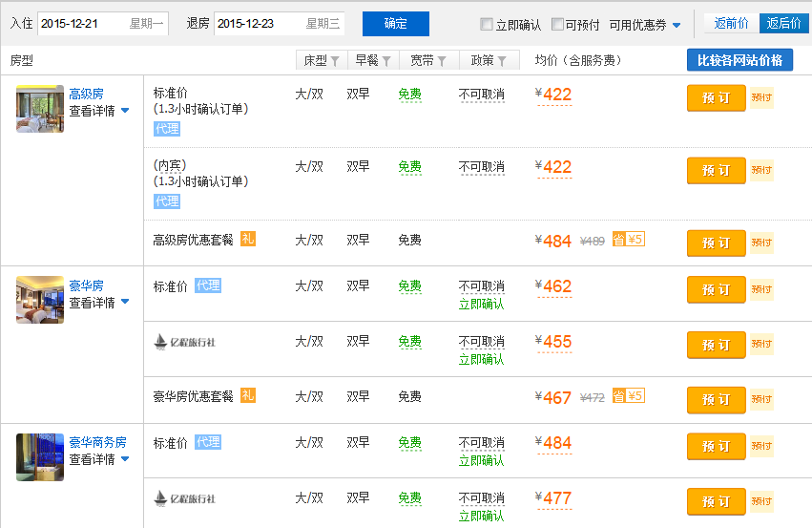Viewport: 812px width, 528px height.
Task: Open the 高级房 room thumbnail photo
Action: pos(40,109)
